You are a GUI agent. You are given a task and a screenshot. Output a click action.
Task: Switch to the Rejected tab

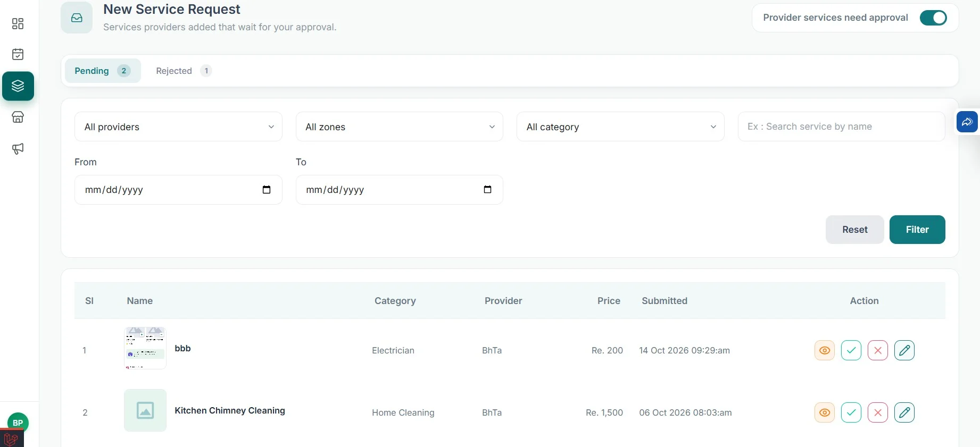[x=184, y=71]
